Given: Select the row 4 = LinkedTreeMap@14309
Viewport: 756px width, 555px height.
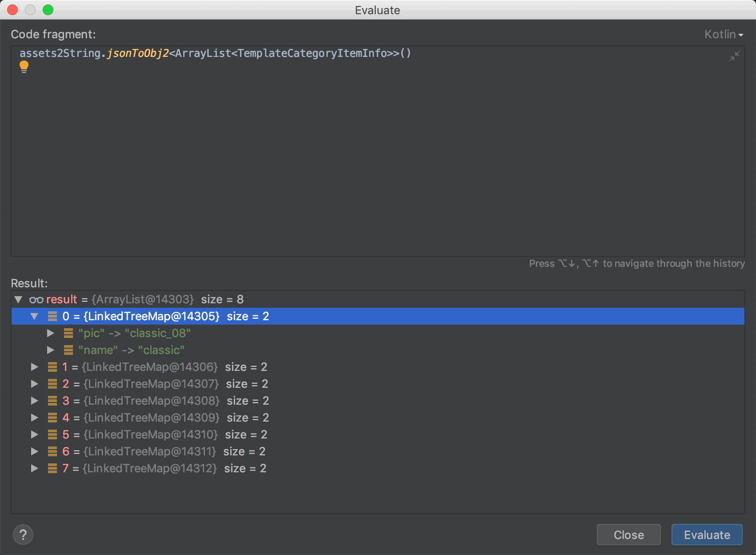Looking at the screenshot, I should [x=151, y=418].
